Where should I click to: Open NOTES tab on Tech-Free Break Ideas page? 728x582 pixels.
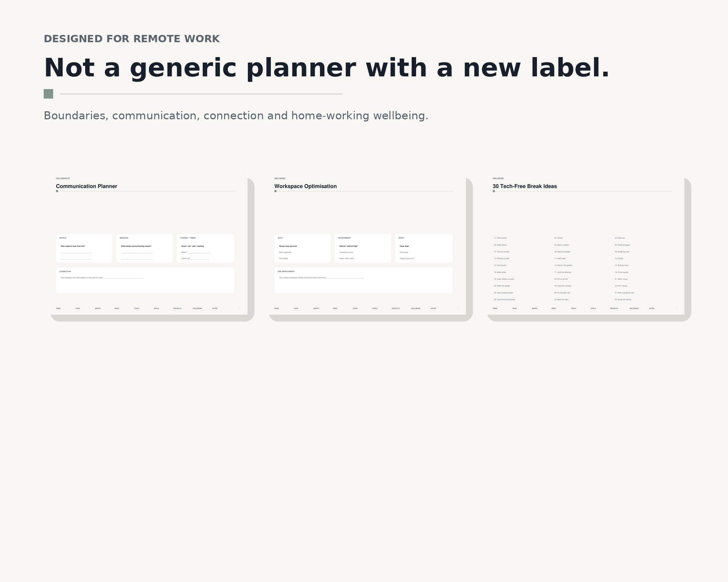(652, 308)
